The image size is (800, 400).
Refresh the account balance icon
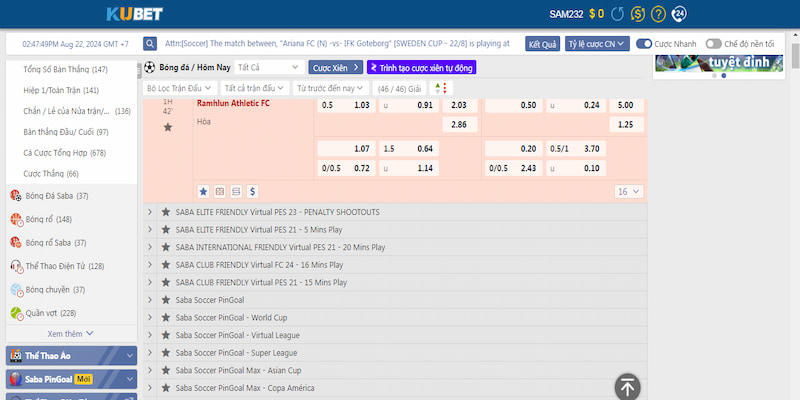pos(617,14)
